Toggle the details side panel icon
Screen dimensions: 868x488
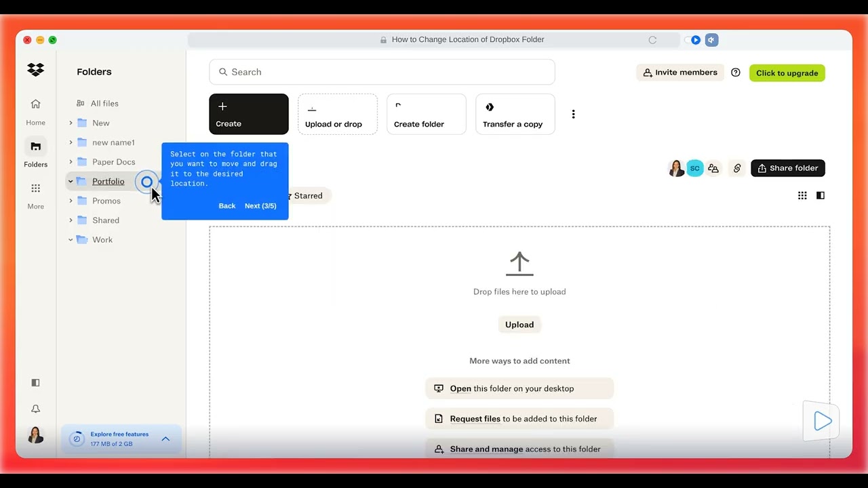(821, 195)
